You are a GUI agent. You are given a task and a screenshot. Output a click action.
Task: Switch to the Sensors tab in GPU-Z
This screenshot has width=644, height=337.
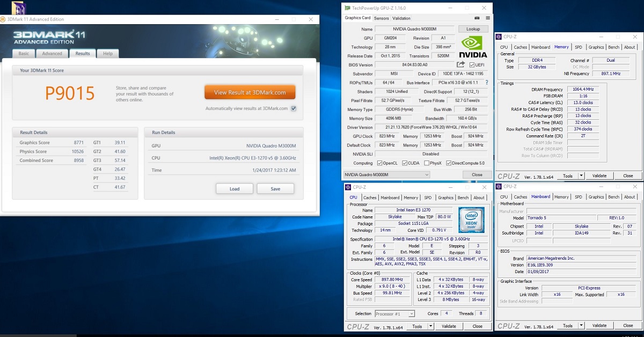pyautogui.click(x=381, y=18)
